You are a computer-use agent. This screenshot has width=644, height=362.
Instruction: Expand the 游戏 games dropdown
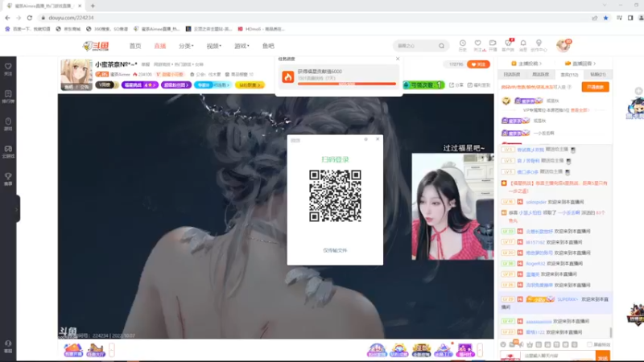coord(242,46)
